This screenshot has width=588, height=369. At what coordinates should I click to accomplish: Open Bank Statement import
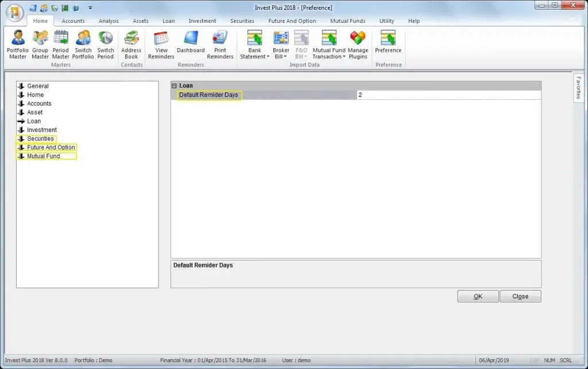coord(254,45)
